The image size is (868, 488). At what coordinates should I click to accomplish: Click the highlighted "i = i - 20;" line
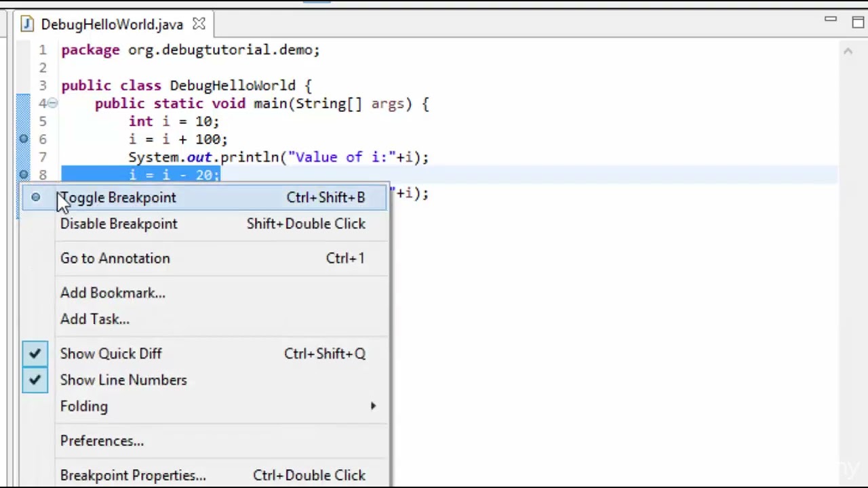pos(174,175)
